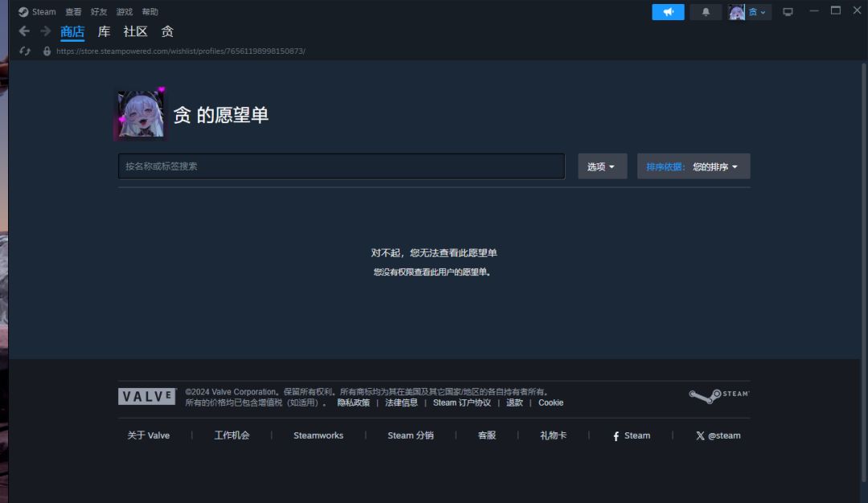Open the 退款 link
868x503 pixels.
tap(514, 403)
